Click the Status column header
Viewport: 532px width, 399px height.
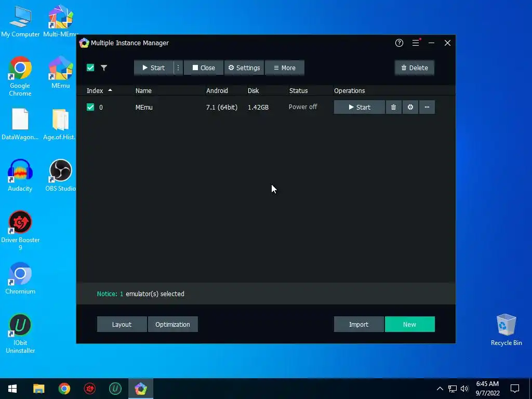tap(299, 90)
